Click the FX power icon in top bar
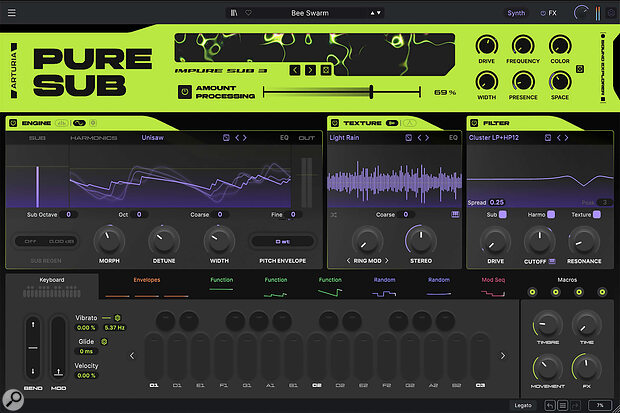 tap(543, 13)
